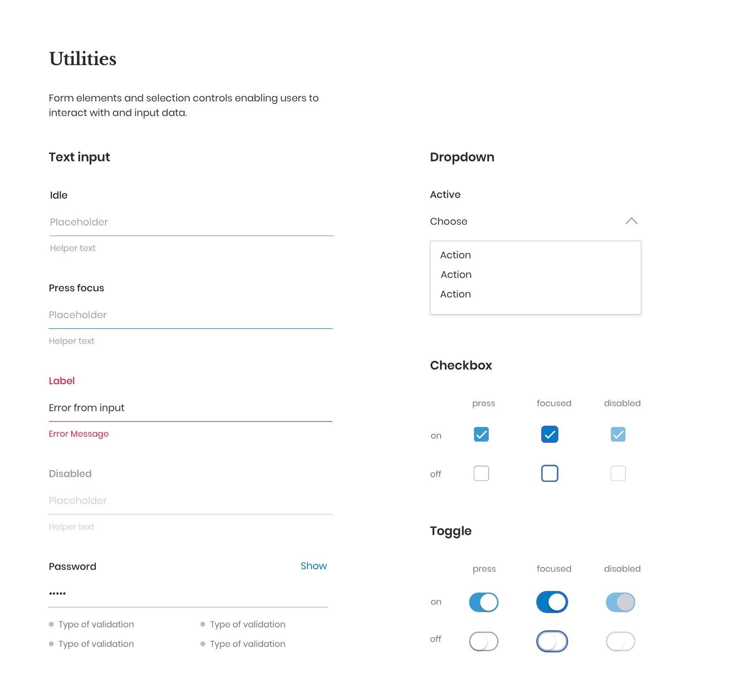Turn off the press-state on toggle

[484, 602]
